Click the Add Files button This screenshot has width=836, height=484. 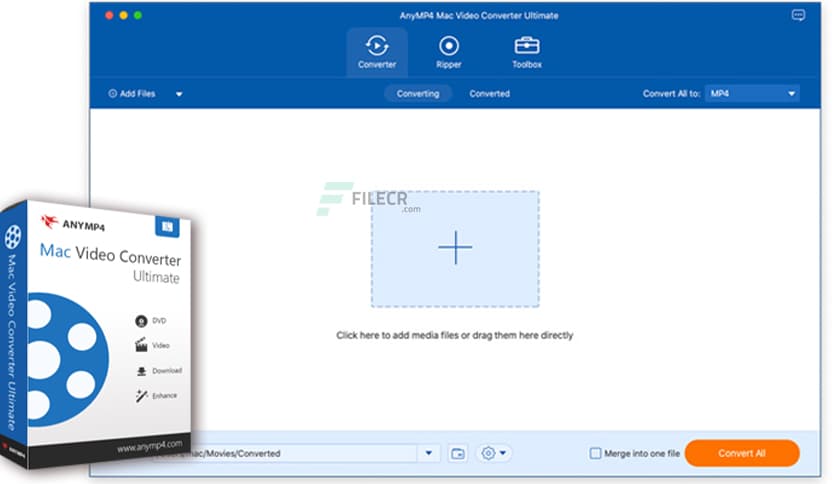pyautogui.click(x=132, y=94)
